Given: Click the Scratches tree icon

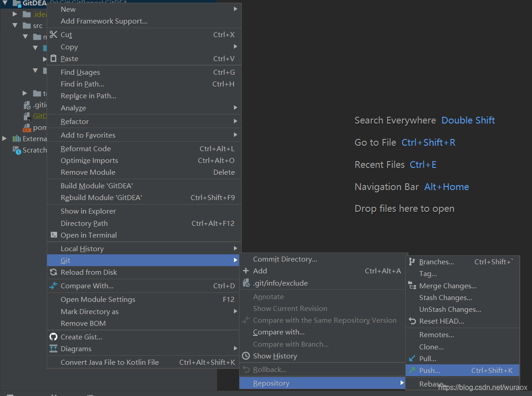Looking at the screenshot, I should (x=17, y=150).
